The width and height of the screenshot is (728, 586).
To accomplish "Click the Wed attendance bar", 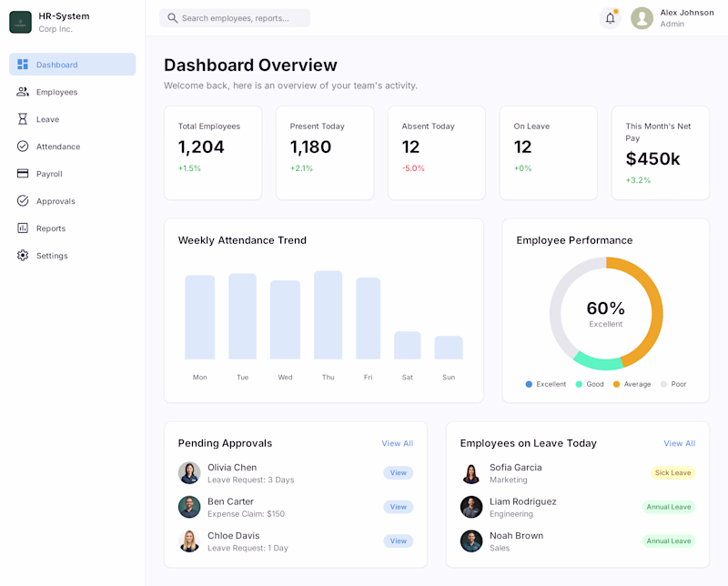I will point(285,319).
